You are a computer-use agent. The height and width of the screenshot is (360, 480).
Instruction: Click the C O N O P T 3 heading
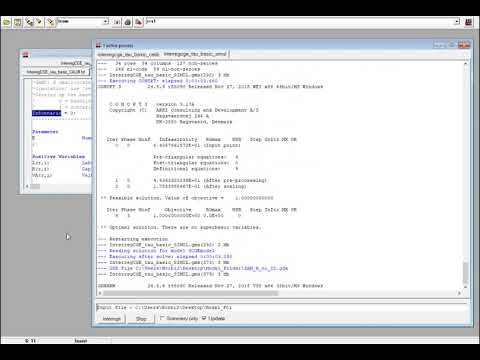[x=128, y=104]
